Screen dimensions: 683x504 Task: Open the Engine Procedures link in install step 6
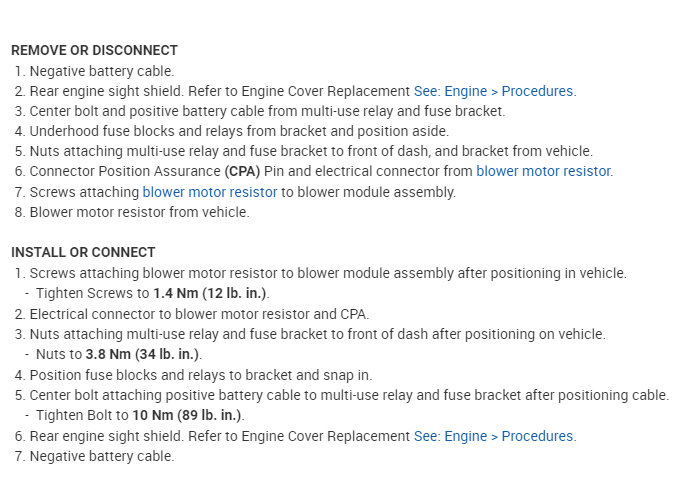tap(494, 436)
